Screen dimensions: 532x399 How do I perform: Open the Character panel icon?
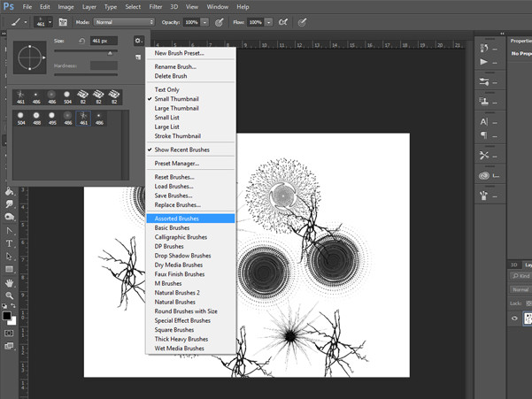484,122
